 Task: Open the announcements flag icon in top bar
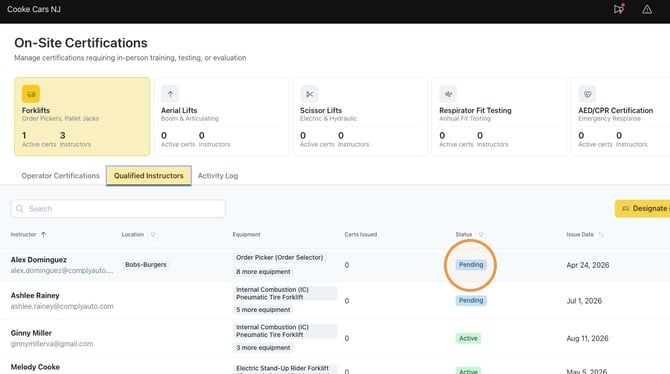(x=618, y=9)
